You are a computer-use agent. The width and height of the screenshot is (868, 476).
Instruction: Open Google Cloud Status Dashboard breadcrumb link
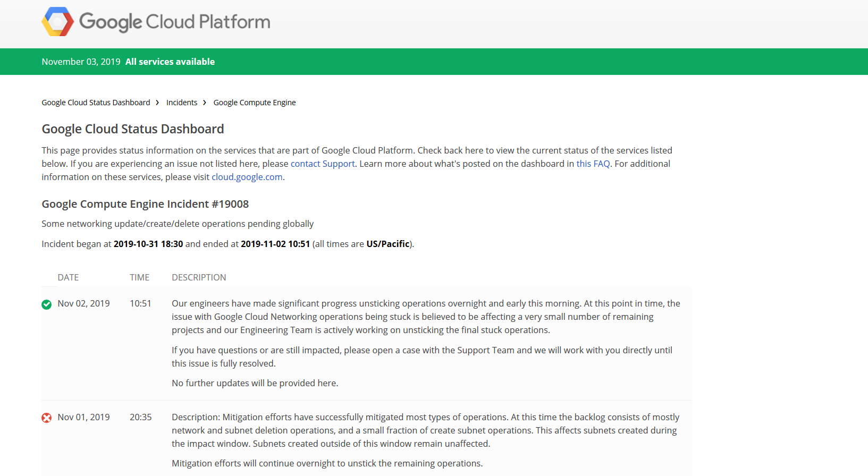tap(96, 103)
